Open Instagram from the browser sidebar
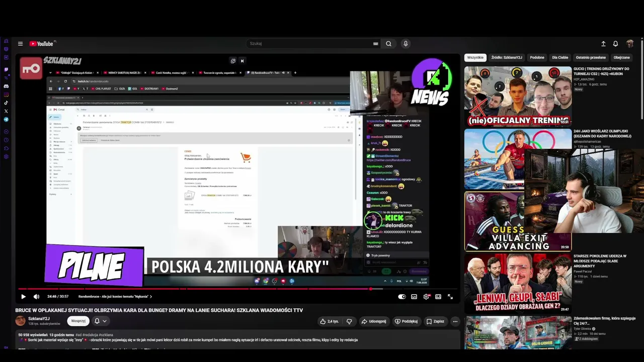The width and height of the screenshot is (644, 362). [x=6, y=95]
